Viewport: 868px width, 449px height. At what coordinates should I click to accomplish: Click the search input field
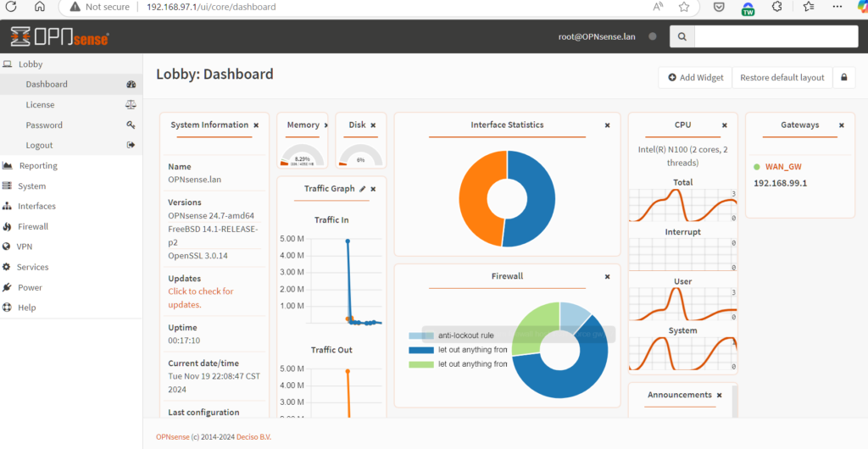pos(776,36)
